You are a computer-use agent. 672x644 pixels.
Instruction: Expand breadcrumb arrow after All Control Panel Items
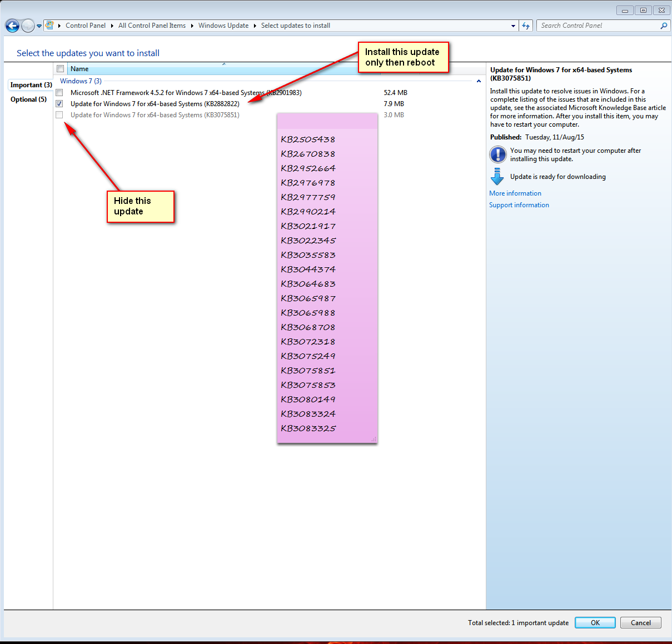tap(192, 26)
